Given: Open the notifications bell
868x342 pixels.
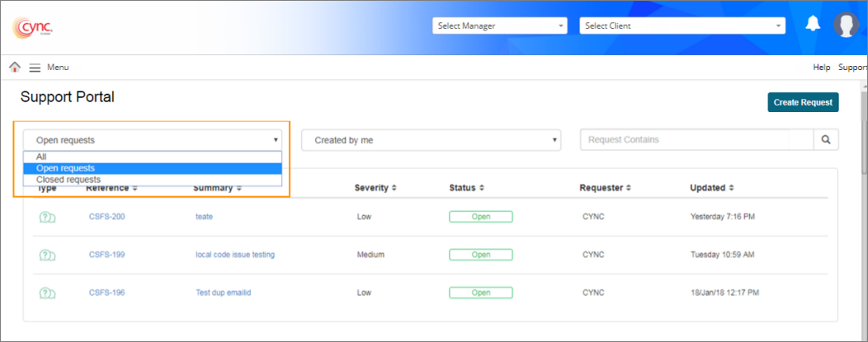Looking at the screenshot, I should 813,24.
